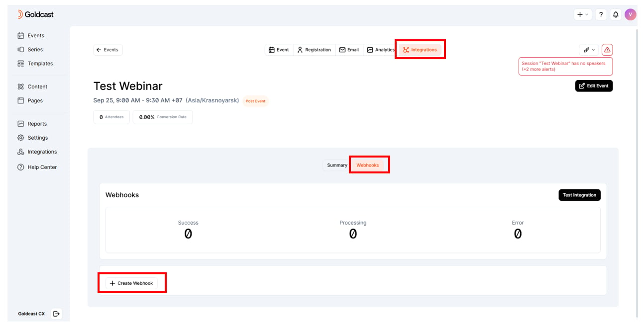Open Series in the sidebar
Image resolution: width=644 pixels, height=324 pixels.
pos(30,50)
